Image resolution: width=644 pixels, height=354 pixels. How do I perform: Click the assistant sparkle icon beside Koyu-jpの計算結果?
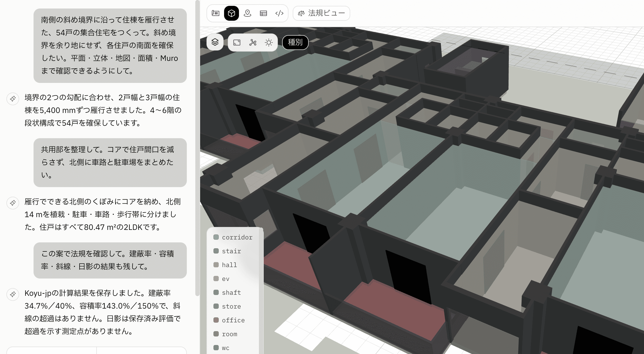click(x=13, y=294)
